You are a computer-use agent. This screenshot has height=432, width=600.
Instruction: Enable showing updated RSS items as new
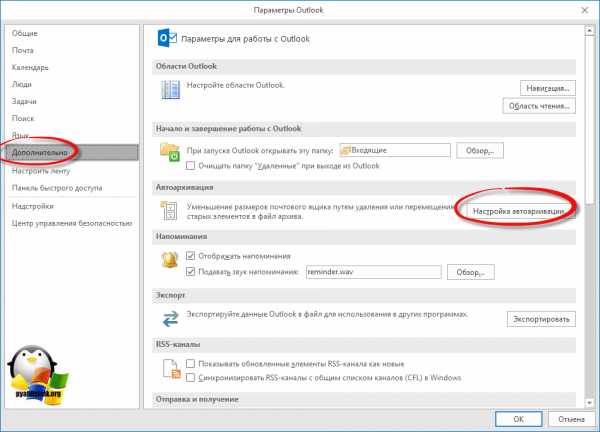click(x=190, y=364)
